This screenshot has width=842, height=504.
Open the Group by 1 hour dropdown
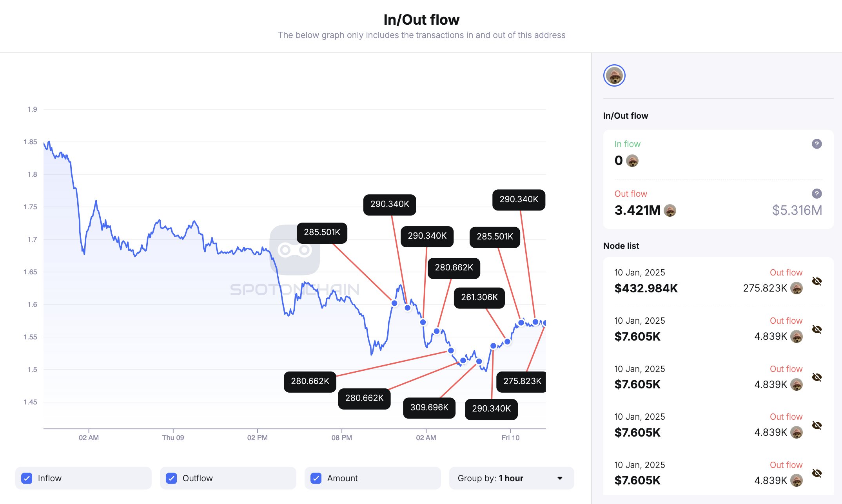coord(511,478)
